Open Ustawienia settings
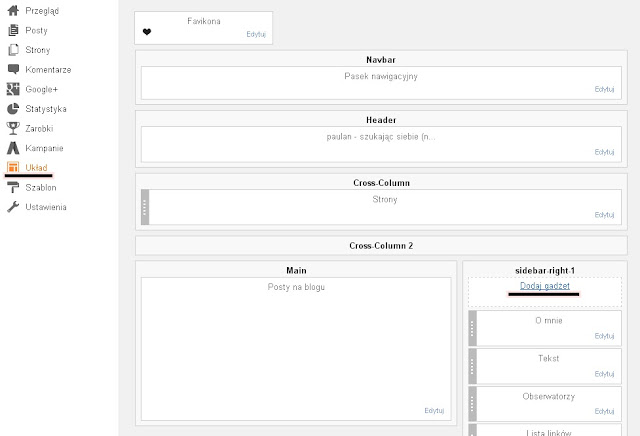This screenshot has width=640, height=436. pos(46,207)
